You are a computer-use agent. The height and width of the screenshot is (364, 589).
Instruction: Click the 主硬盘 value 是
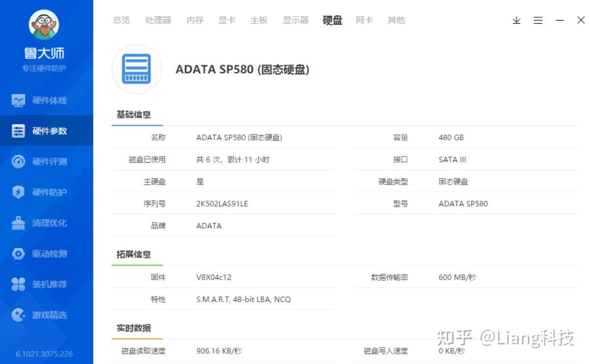tap(200, 182)
